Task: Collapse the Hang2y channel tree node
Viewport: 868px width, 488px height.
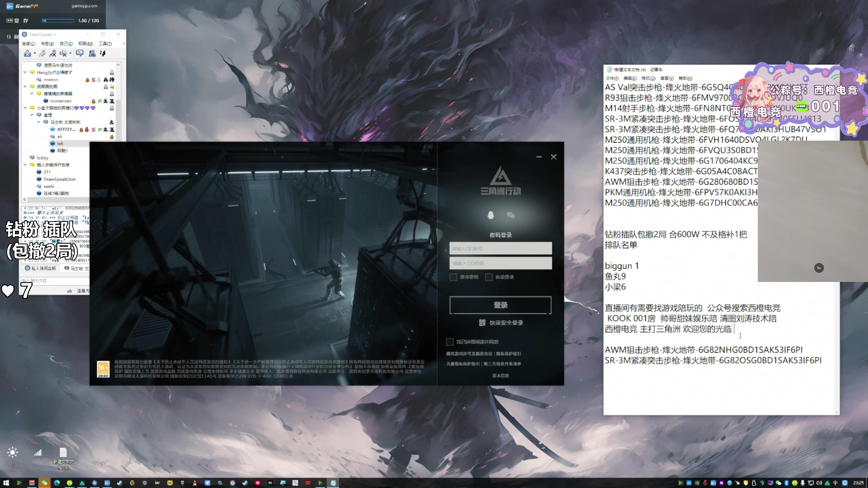Action: point(25,72)
